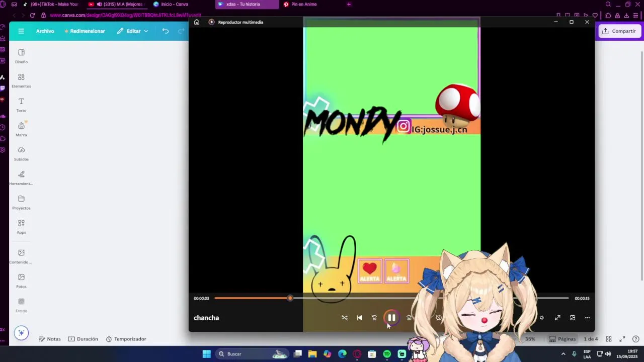Open the Windows Start menu
Image resolution: width=644 pixels, height=362 pixels.
tap(207, 354)
